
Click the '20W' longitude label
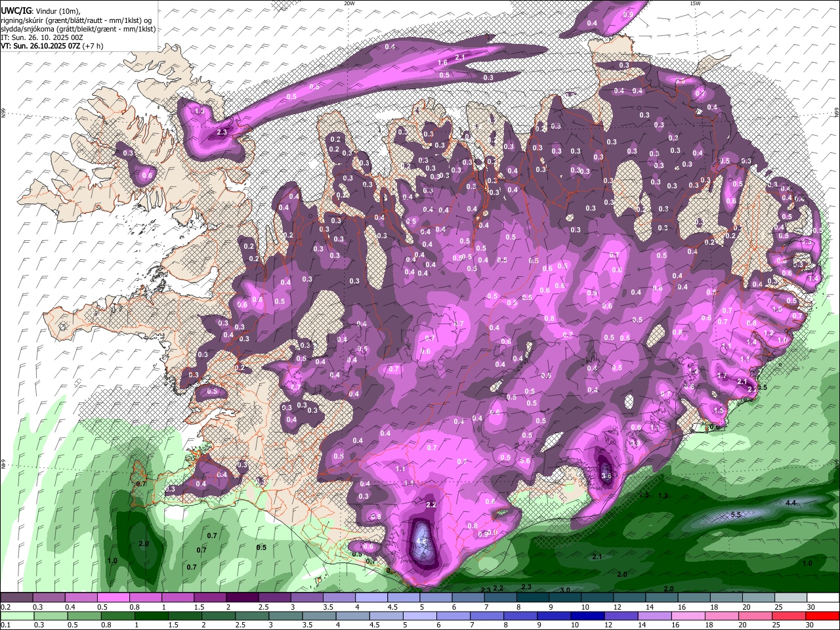(349, 3)
